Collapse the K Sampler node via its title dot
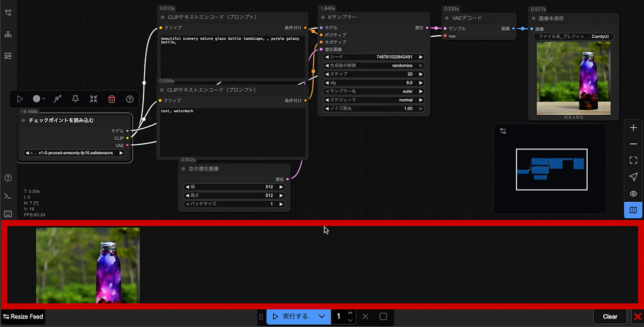The image size is (644, 327). click(x=324, y=18)
